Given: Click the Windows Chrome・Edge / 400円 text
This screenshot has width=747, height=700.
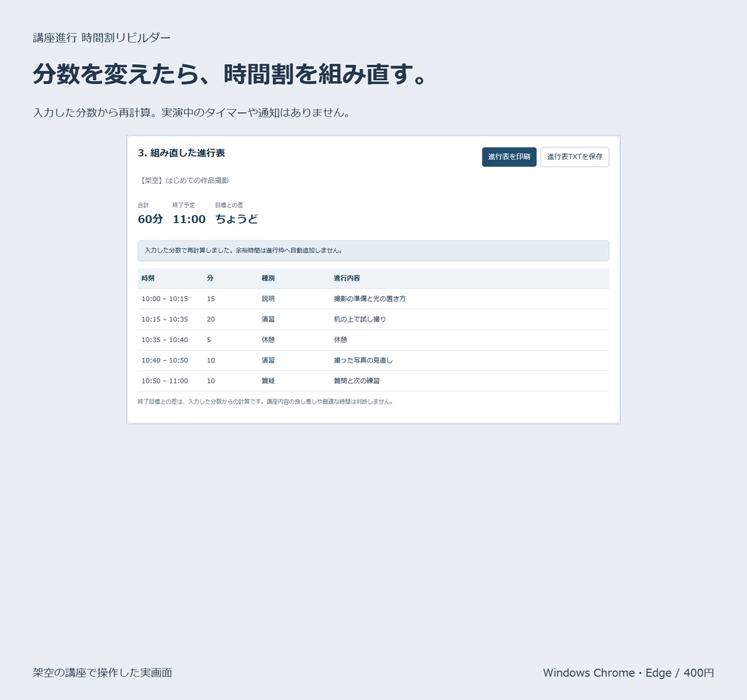Looking at the screenshot, I should pyautogui.click(x=628, y=673).
